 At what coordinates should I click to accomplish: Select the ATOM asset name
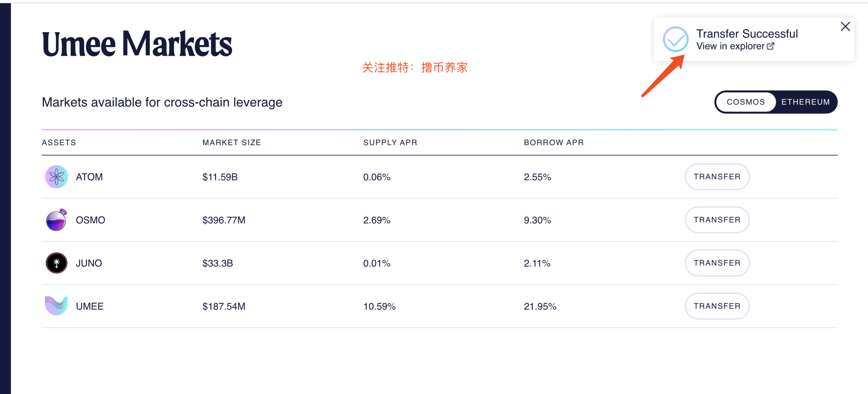[89, 177]
